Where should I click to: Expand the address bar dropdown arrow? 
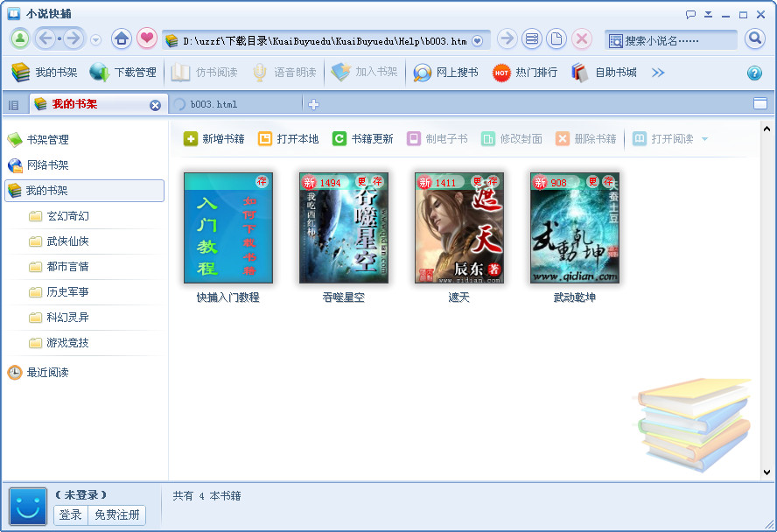(x=477, y=41)
